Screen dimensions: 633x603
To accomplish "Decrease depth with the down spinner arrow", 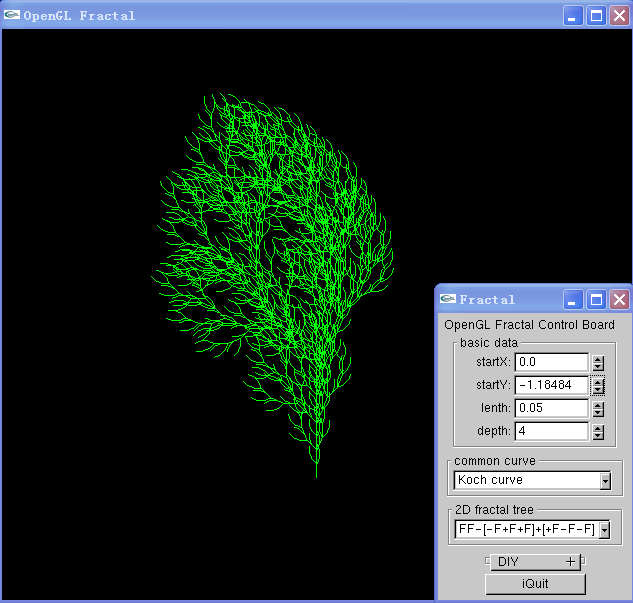I will coord(598,435).
